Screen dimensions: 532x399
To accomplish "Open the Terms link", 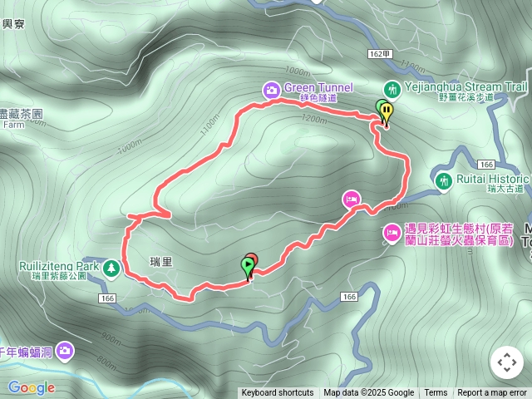I will pyautogui.click(x=436, y=393).
